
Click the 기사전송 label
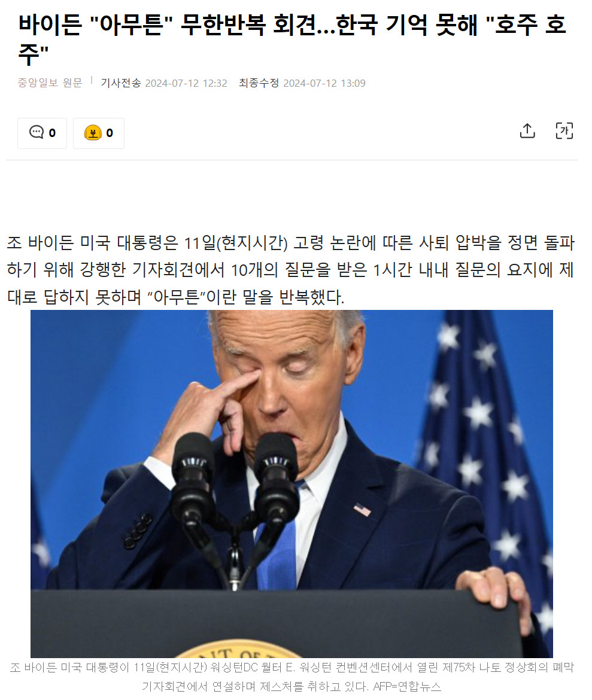[121, 83]
